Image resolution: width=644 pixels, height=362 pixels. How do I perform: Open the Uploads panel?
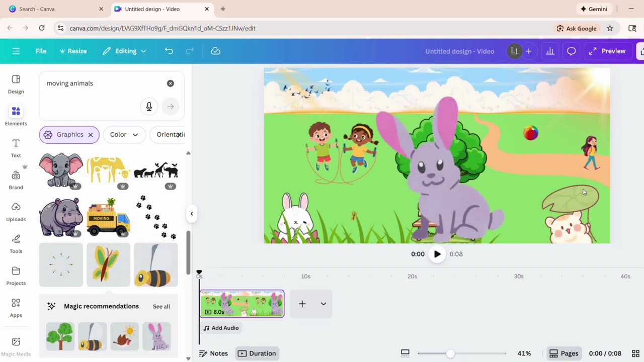click(x=16, y=212)
